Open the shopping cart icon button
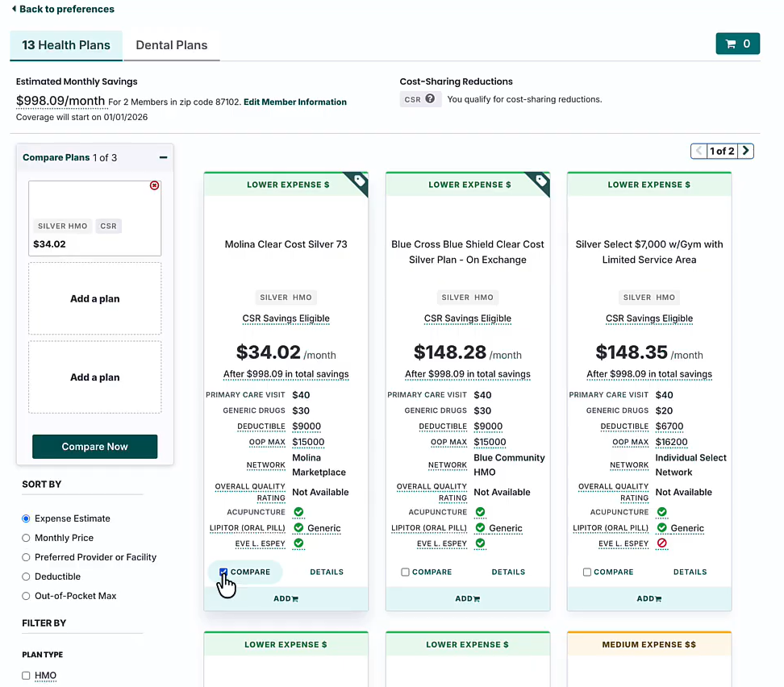Screen dimensions: 784x687 737,44
